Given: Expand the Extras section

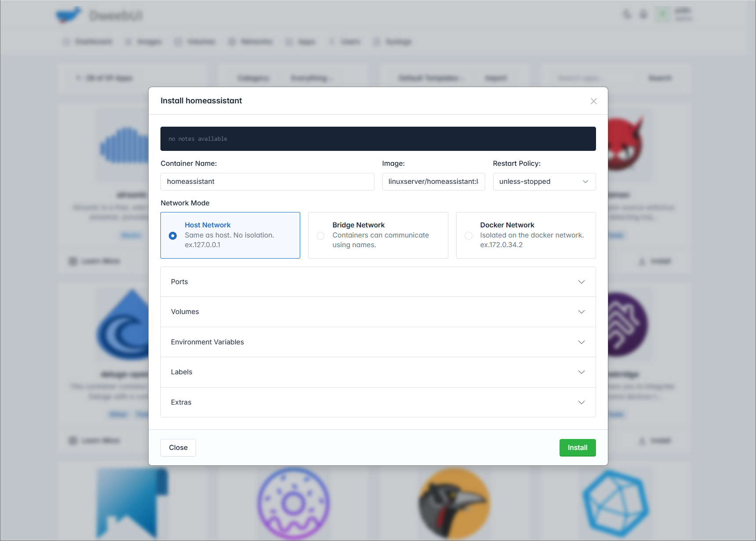Looking at the screenshot, I should tap(378, 402).
